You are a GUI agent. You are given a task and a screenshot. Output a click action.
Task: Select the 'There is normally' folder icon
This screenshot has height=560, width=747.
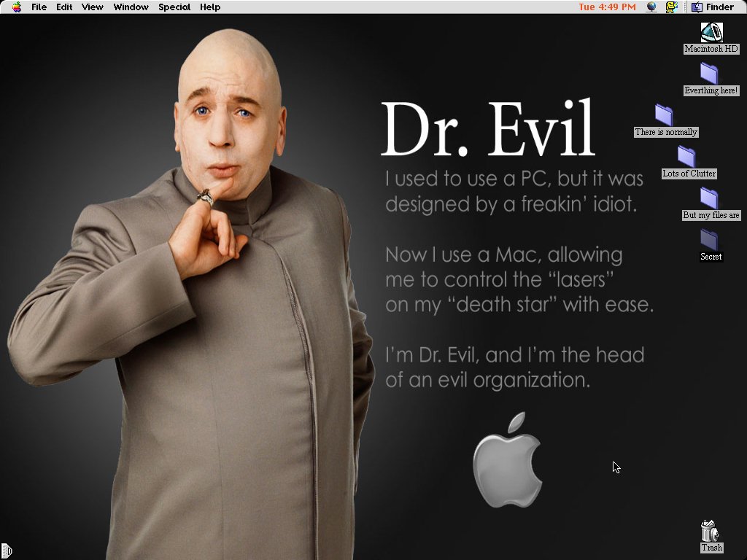point(664,115)
